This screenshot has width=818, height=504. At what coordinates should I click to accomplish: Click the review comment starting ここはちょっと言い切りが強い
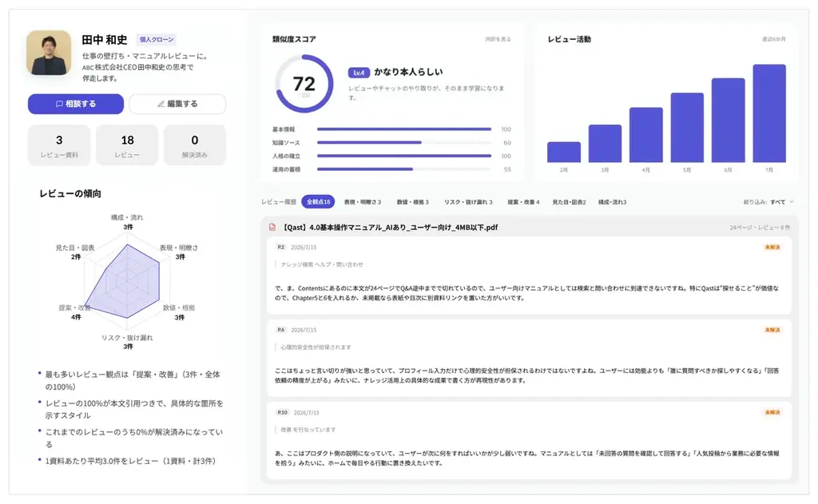pos(526,375)
